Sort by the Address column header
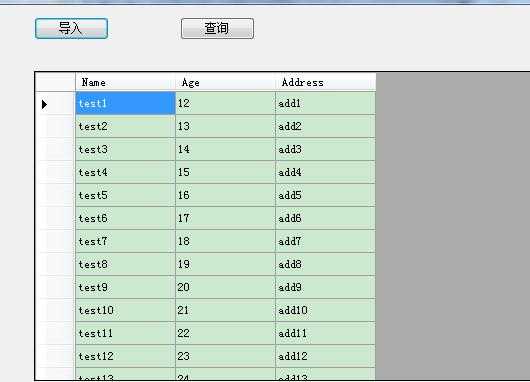 tap(326, 82)
